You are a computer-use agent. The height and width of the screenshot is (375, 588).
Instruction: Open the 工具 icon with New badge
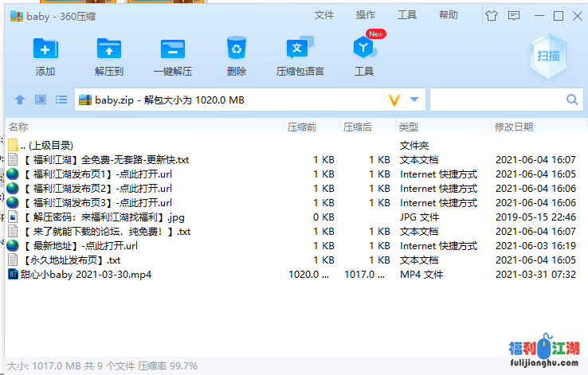(364, 50)
